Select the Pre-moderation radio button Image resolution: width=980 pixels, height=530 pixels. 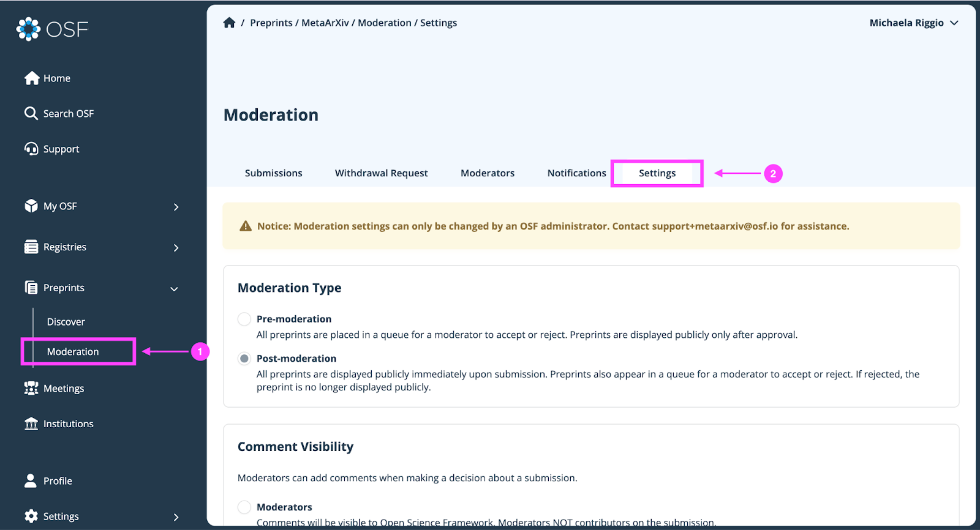coord(244,319)
